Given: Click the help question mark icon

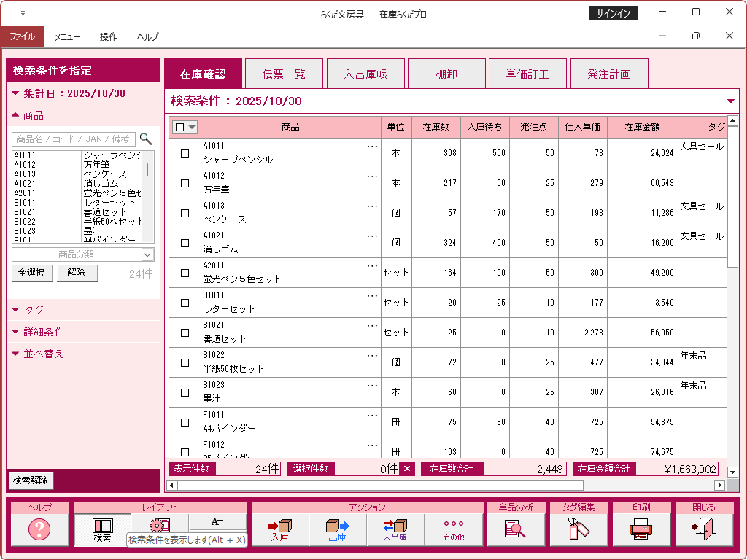Looking at the screenshot, I should coord(39,529).
